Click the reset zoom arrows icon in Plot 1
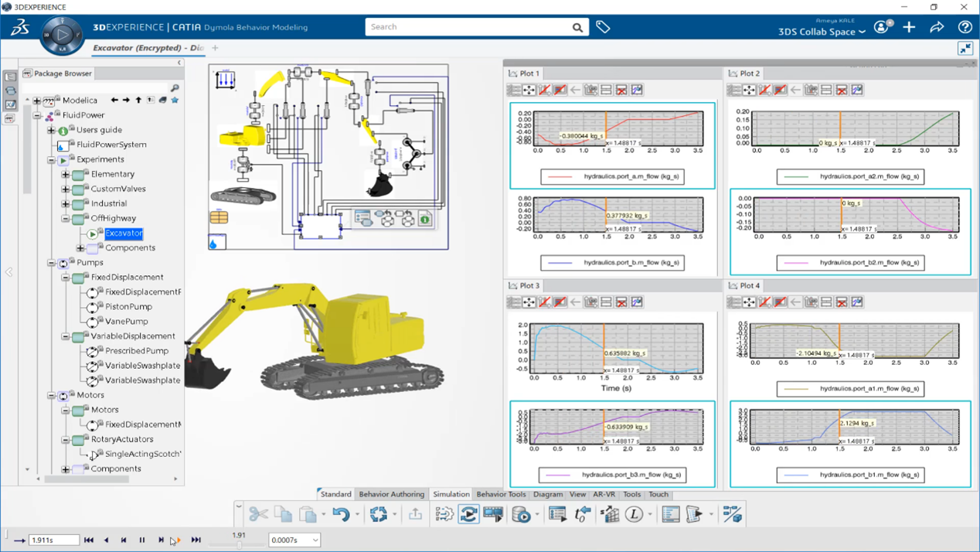Image resolution: width=980 pixels, height=552 pixels. [x=529, y=90]
